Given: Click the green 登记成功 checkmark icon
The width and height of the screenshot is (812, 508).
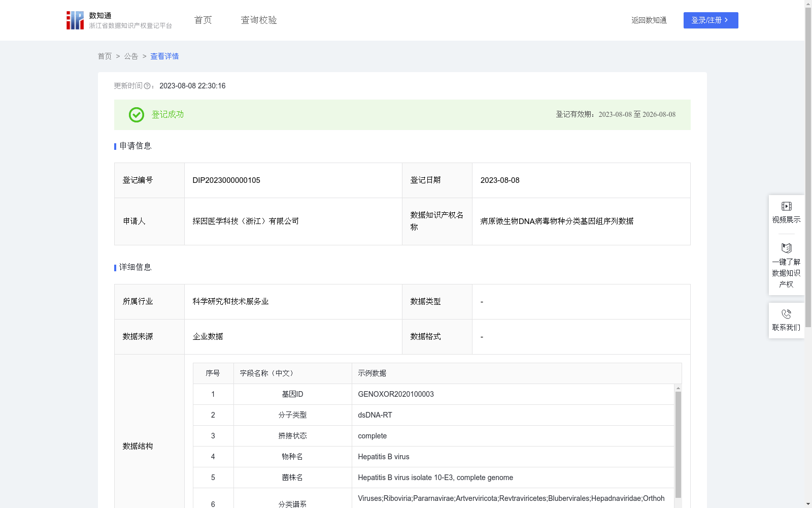Looking at the screenshot, I should (x=136, y=115).
